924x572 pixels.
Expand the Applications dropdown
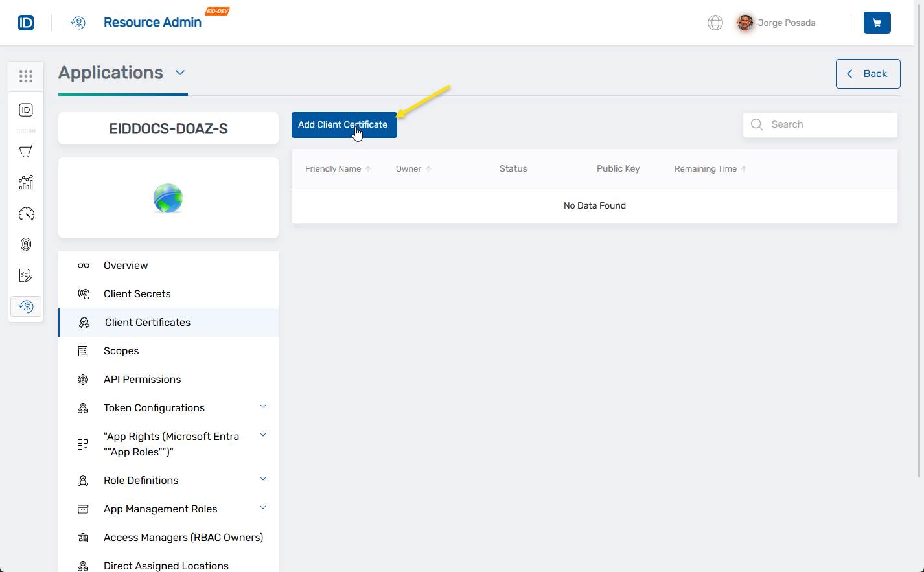180,73
